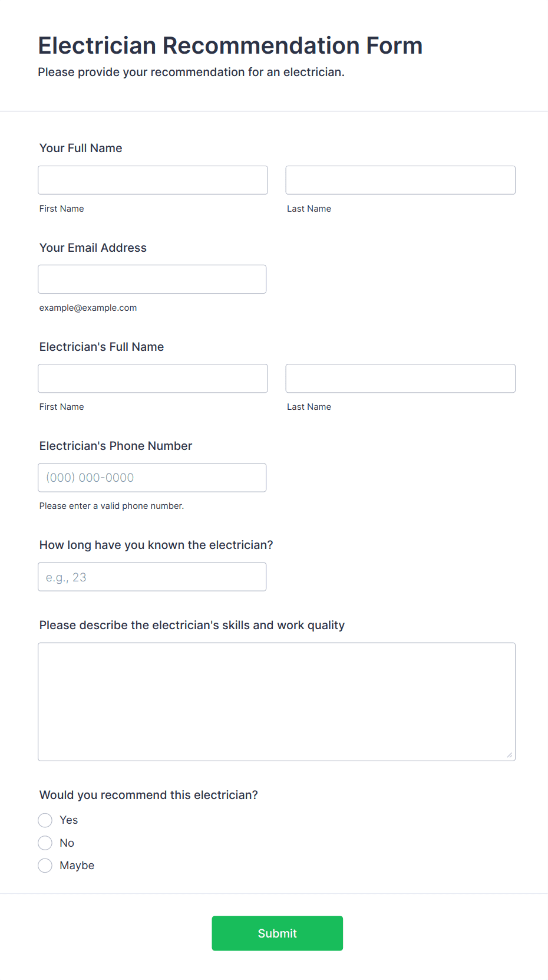Screen dimensions: 548x980
Task: Click the Your Email Address label
Action: click(93, 248)
